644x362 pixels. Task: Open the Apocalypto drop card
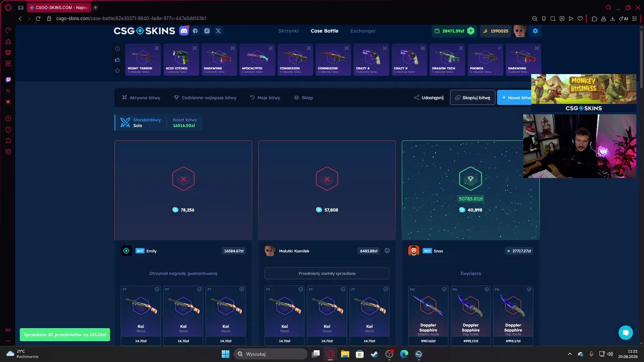[257, 60]
